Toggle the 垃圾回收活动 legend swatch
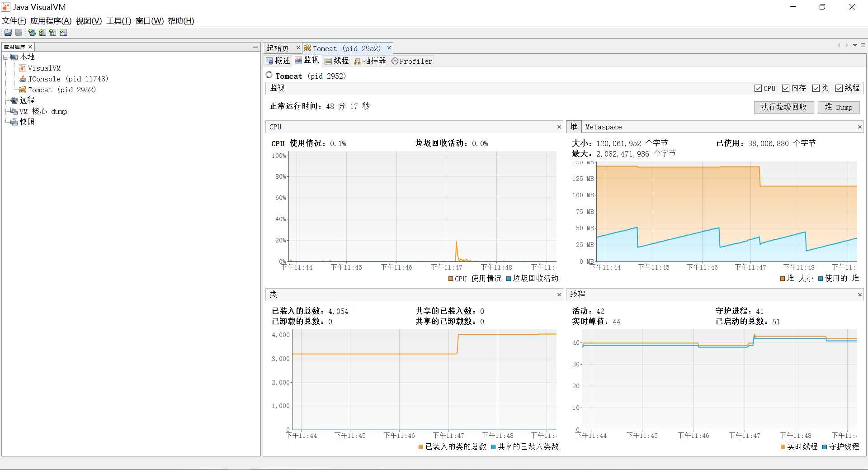Image resolution: width=868 pixels, height=470 pixels. coord(509,279)
